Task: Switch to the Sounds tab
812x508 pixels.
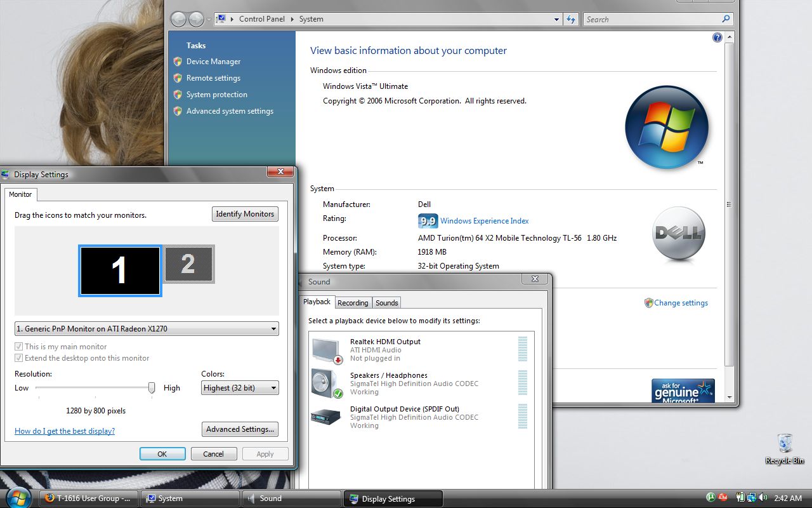Action: pos(386,303)
